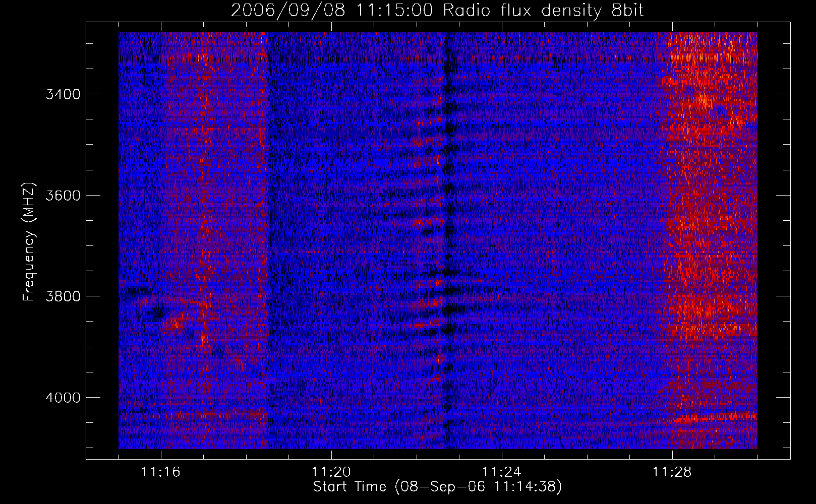Image resolution: width=816 pixels, height=504 pixels.
Task: Click the 11:20 time tick label
Action: 331,472
